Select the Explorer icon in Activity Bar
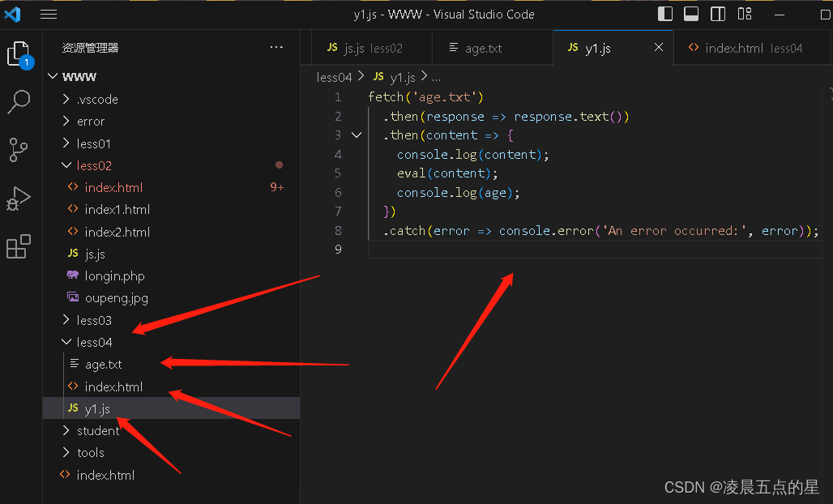833x504 pixels. (19, 53)
